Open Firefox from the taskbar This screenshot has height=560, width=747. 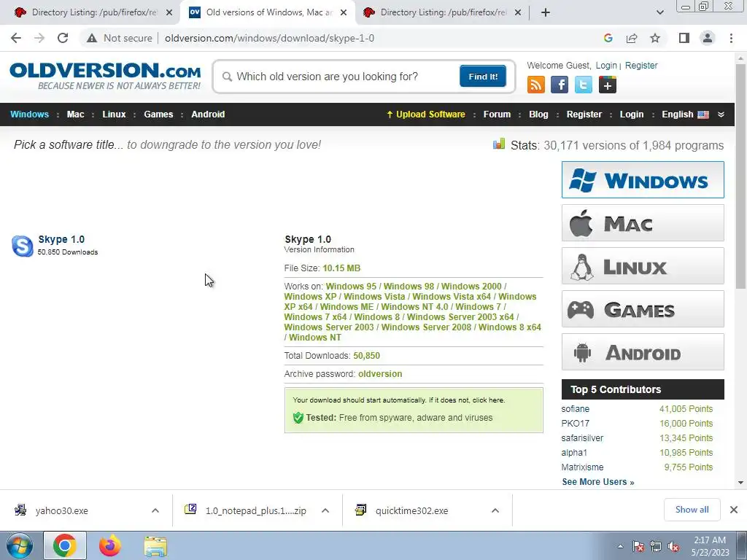(x=110, y=545)
